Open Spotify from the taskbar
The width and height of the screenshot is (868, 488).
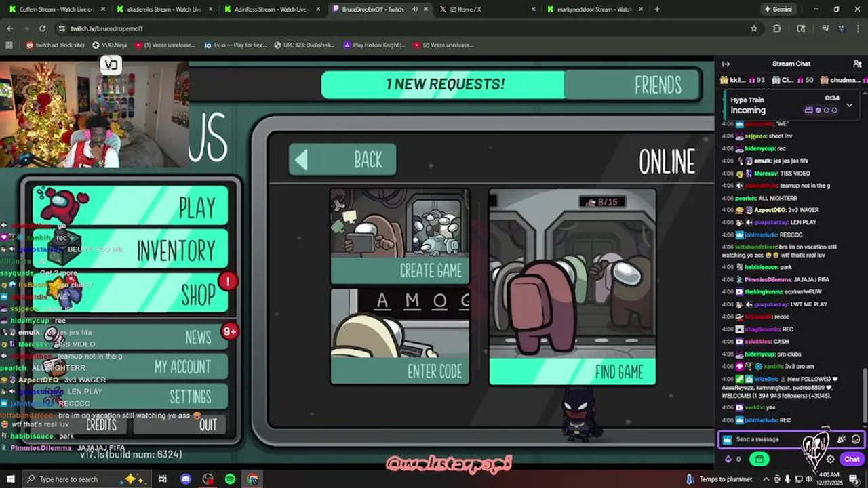tap(230, 479)
